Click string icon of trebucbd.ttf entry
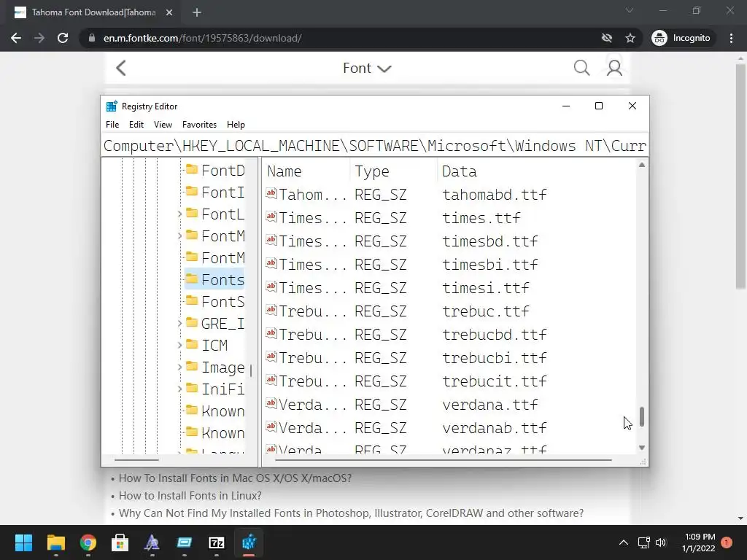Viewport: 747px width, 560px height. (x=271, y=333)
